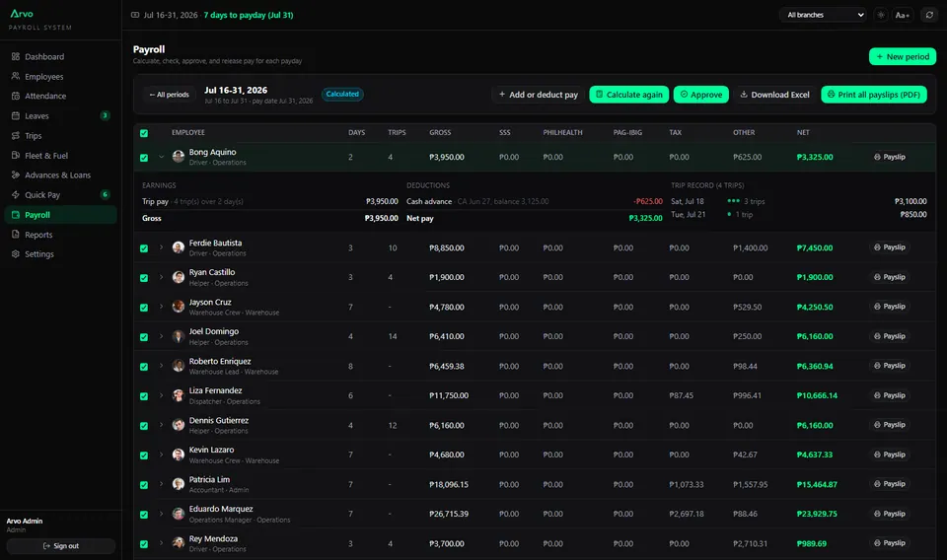
Task: Open Quick Pay in the sidebar
Action: tap(60, 195)
